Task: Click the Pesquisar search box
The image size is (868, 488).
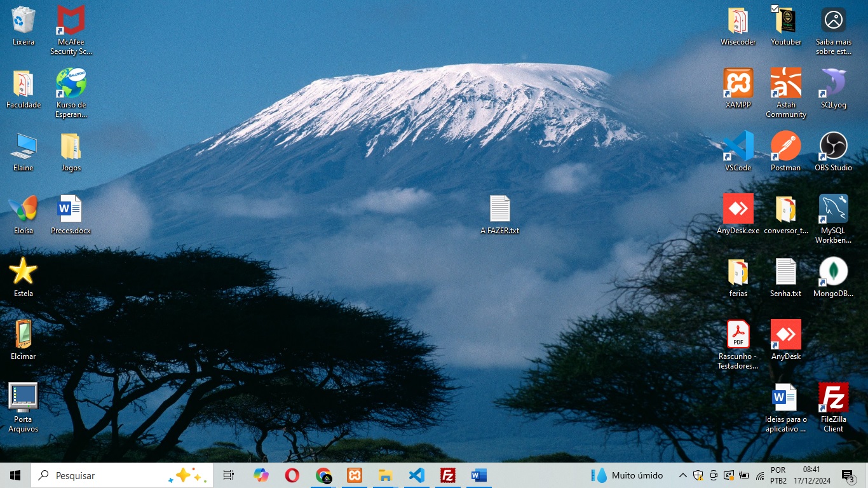Action: coord(102,475)
